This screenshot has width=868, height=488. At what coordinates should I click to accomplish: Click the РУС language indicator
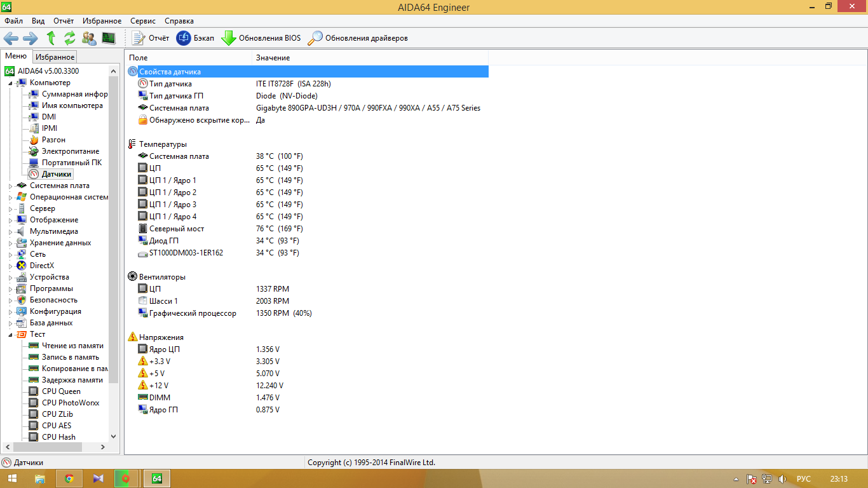[x=804, y=479]
